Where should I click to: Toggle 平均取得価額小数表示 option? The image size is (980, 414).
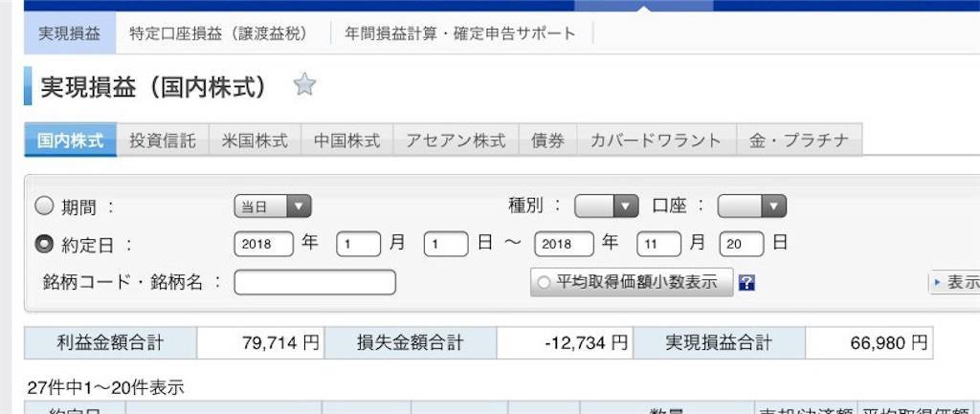[632, 282]
